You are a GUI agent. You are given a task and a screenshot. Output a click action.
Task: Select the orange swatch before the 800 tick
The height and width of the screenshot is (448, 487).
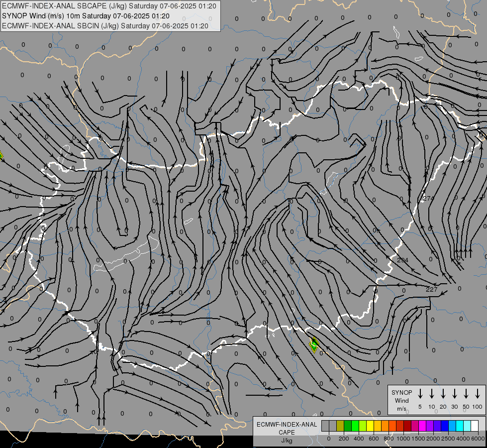pyautogui.click(x=385, y=426)
